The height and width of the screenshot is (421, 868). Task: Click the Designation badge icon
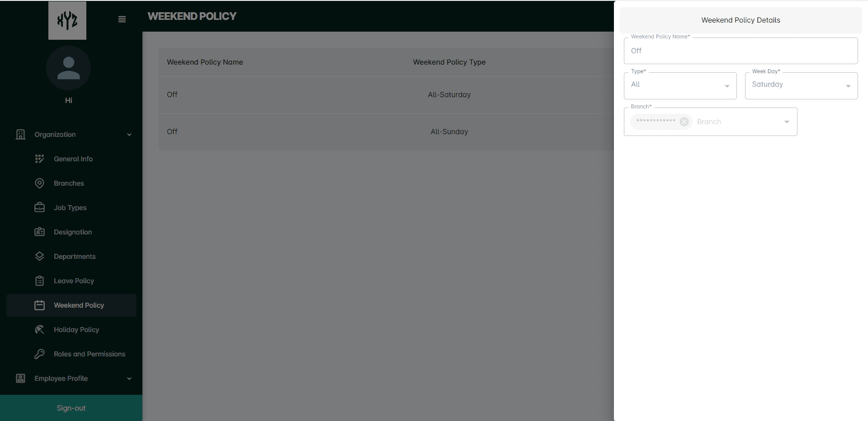[x=40, y=232]
